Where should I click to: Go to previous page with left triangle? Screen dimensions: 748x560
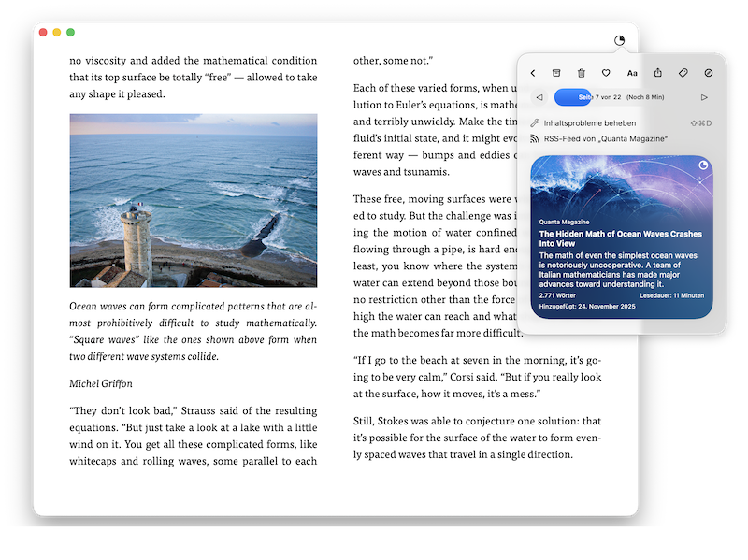[539, 97]
